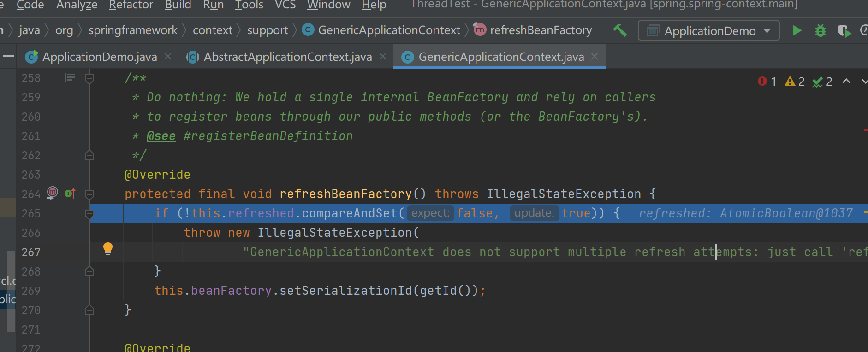Open the Window menu
868x352 pixels.
(329, 5)
